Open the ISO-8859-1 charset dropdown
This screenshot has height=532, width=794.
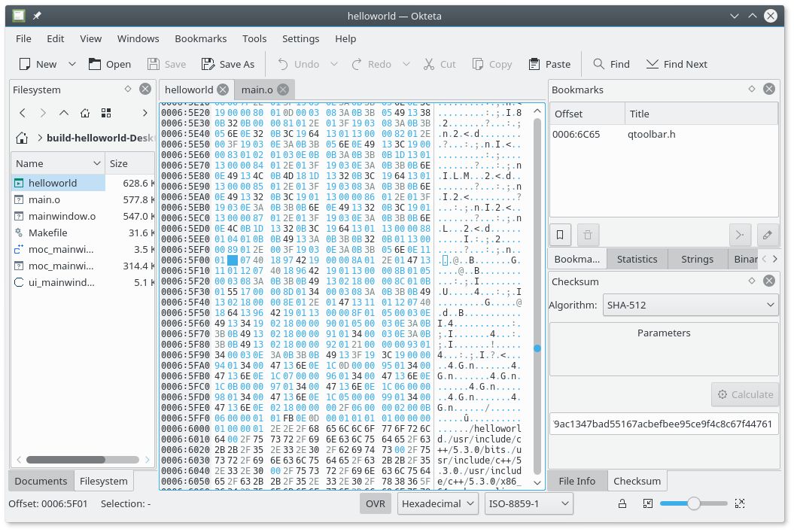(528, 503)
